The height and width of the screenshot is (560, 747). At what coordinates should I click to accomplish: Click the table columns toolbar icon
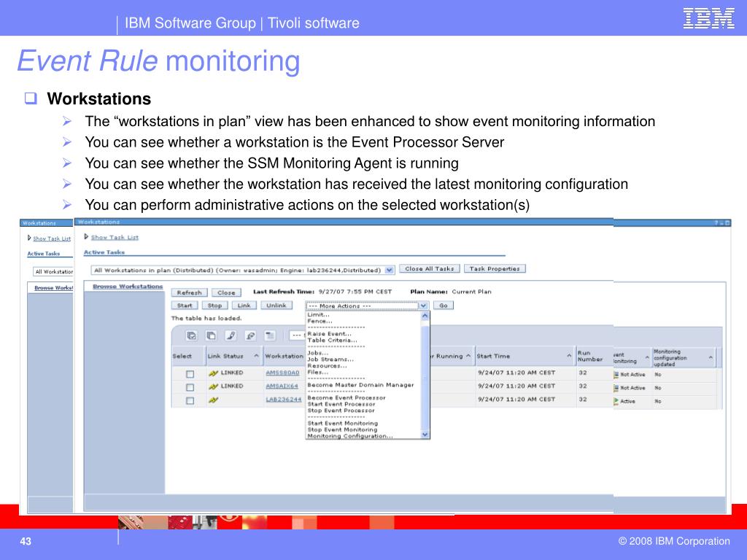(x=270, y=335)
